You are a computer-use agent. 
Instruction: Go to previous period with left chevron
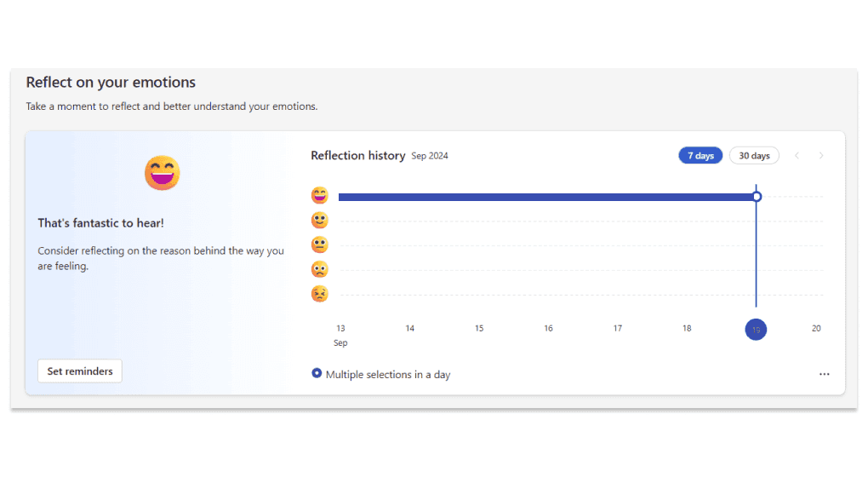(797, 156)
